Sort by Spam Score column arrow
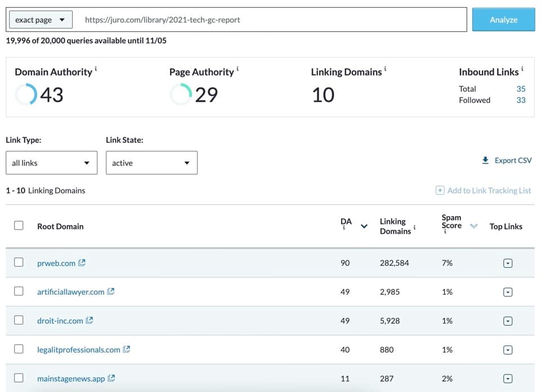This screenshot has height=392, width=550. [473, 226]
